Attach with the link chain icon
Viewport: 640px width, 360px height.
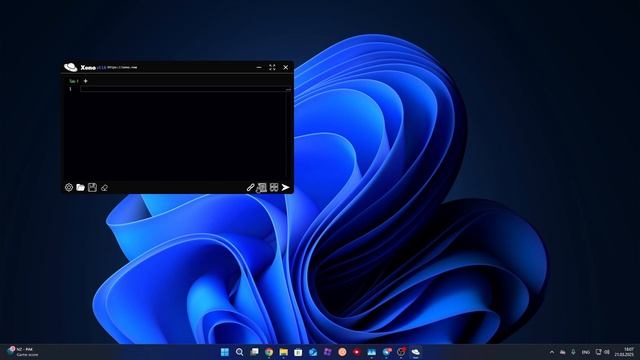pyautogui.click(x=250, y=187)
